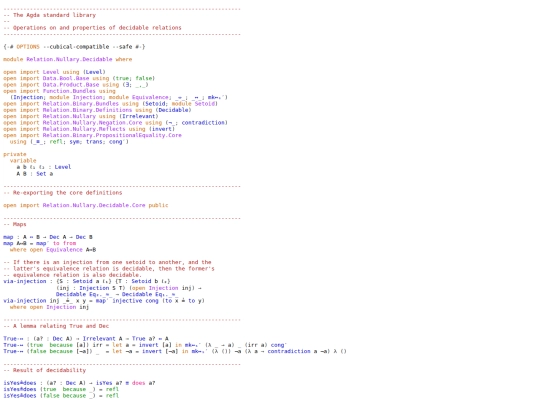Open the Relation.Binary.Bundles module link

click(81, 104)
